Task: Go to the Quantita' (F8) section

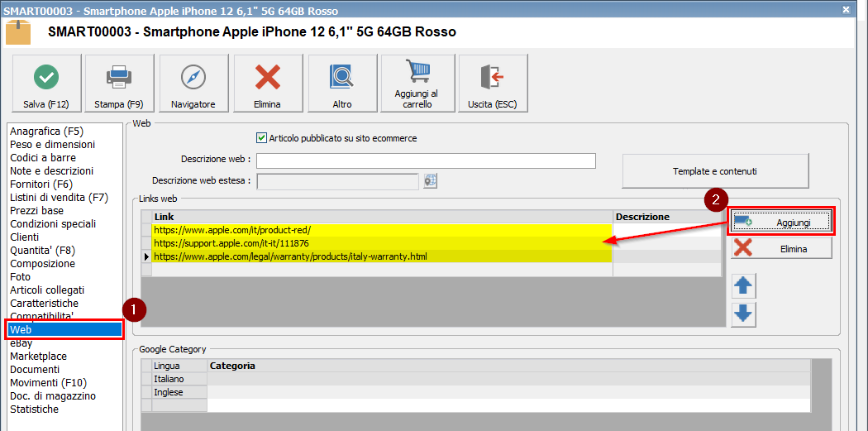Action: pyautogui.click(x=43, y=251)
